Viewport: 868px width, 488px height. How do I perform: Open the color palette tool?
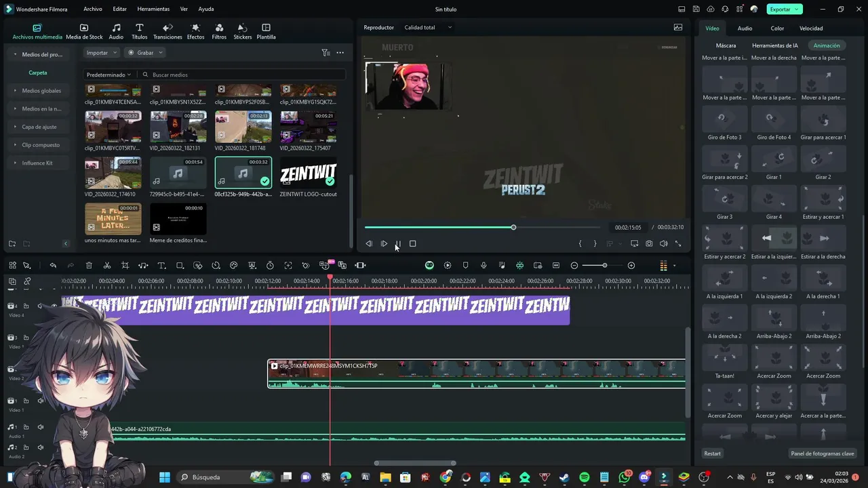234,265
